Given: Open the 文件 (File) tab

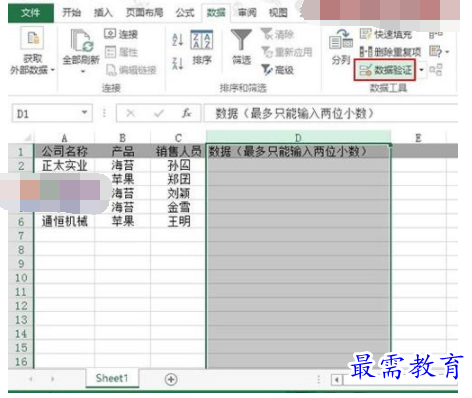Looking at the screenshot, I should 31,13.
